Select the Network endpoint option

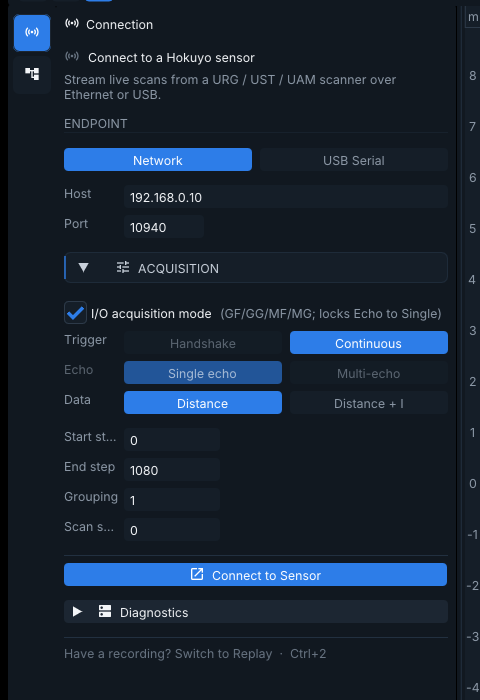pyautogui.click(x=158, y=160)
